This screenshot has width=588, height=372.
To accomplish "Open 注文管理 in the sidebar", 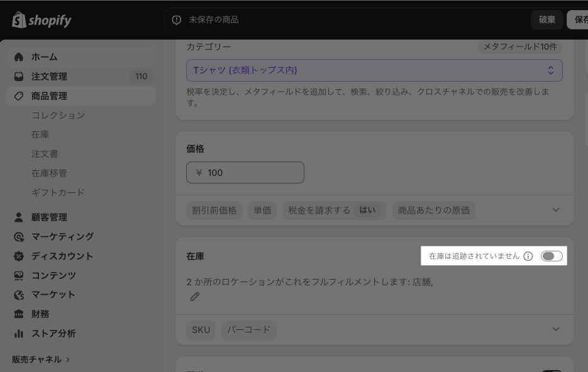I will (x=81, y=77).
